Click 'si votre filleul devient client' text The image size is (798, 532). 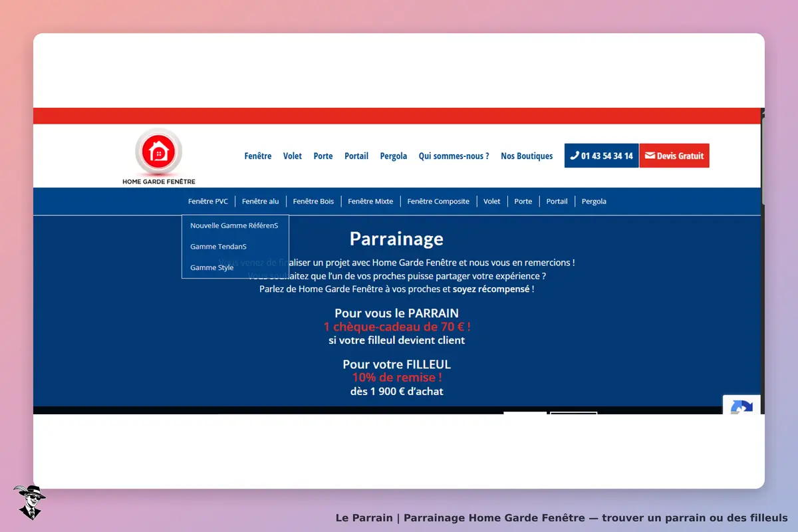click(x=397, y=340)
